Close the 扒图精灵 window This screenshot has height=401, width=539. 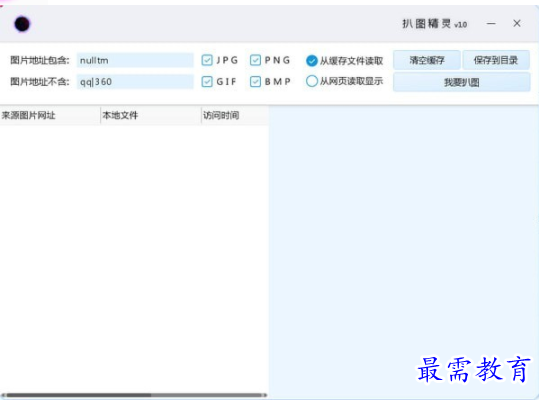[517, 23]
